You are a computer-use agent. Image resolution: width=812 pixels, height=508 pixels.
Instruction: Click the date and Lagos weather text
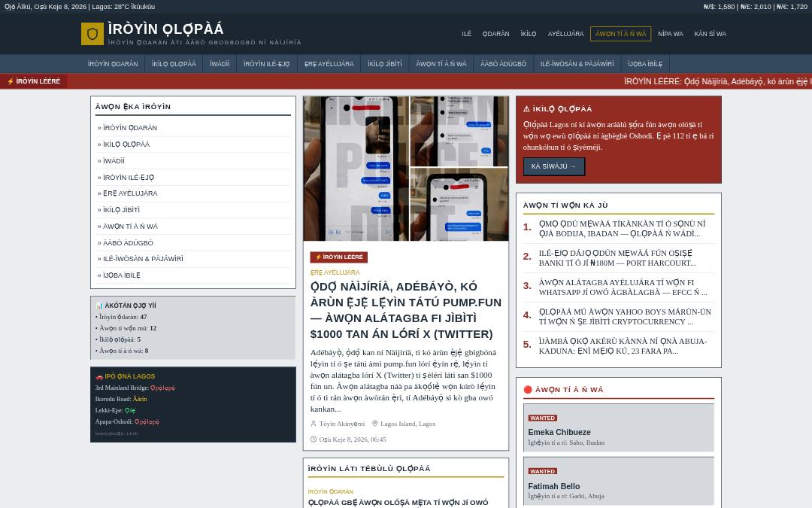click(79, 7)
